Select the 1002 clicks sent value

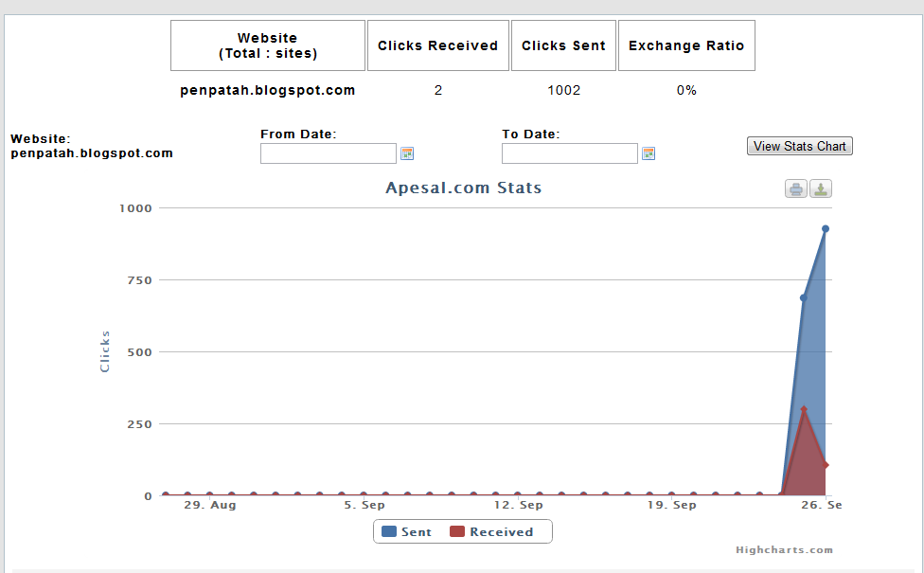click(x=564, y=90)
